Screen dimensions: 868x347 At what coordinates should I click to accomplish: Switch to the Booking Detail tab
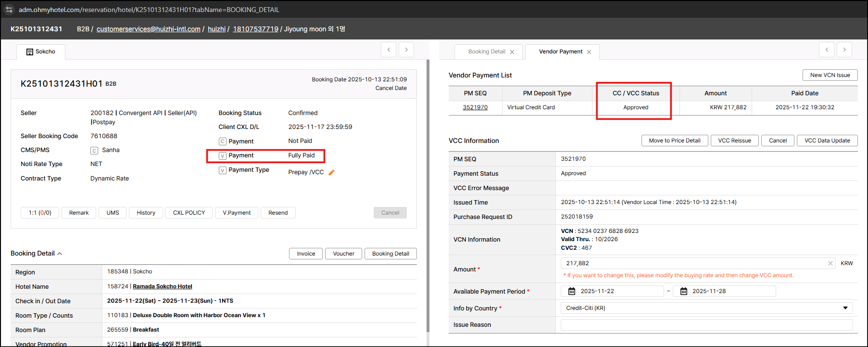(x=486, y=52)
